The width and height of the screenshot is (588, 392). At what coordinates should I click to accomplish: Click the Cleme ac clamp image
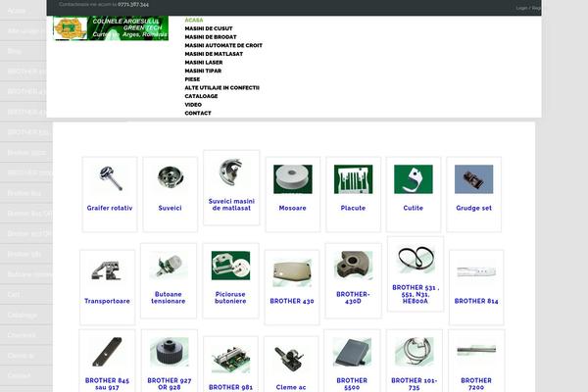291,359
